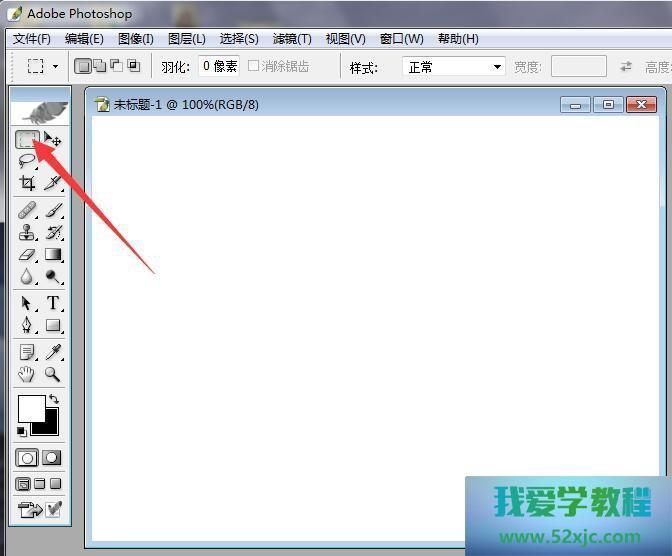Click the white foreground color swatch
Viewport: 672px width, 556px height.
(x=31, y=408)
